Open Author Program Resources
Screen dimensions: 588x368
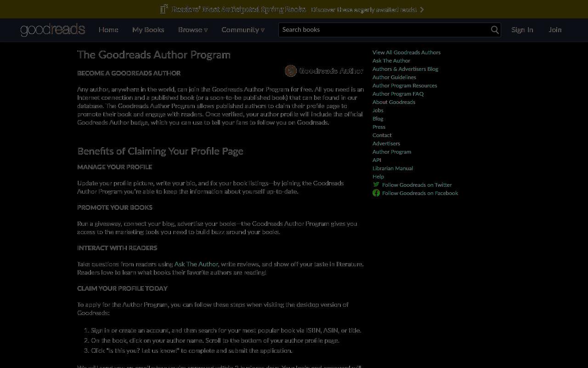[405, 86]
